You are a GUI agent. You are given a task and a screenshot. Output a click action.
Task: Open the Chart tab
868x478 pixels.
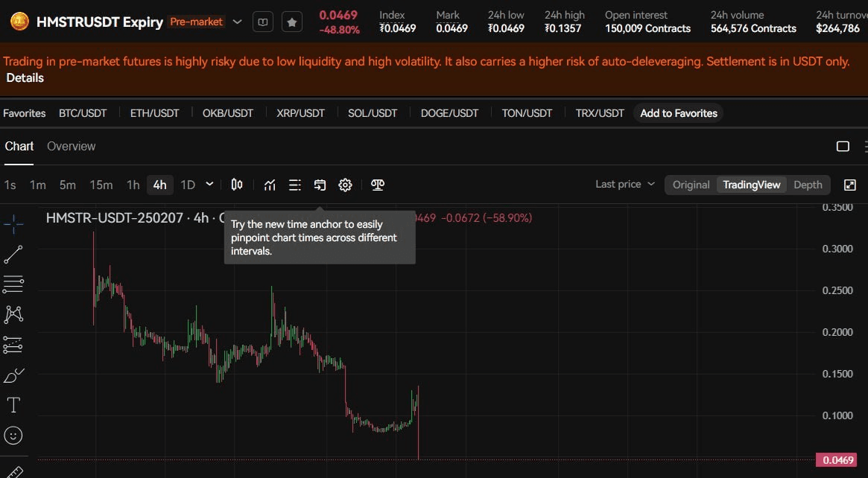point(19,146)
